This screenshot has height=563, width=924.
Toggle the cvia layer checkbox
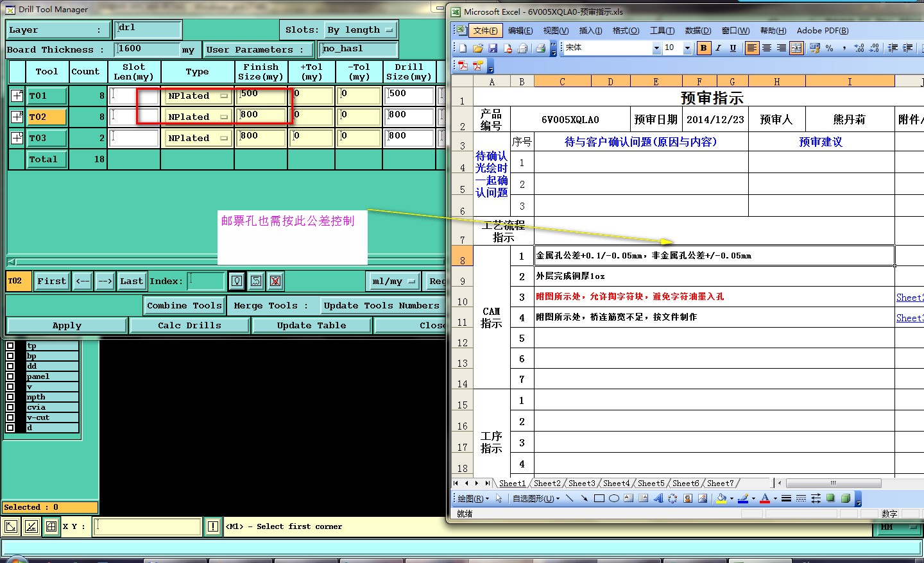point(10,407)
